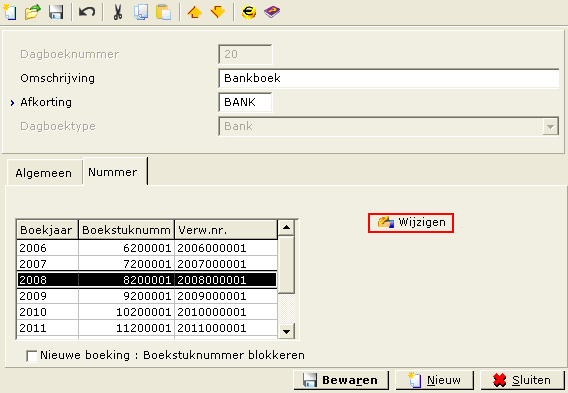
Task: Go to next record with down arrow
Action: point(218,12)
